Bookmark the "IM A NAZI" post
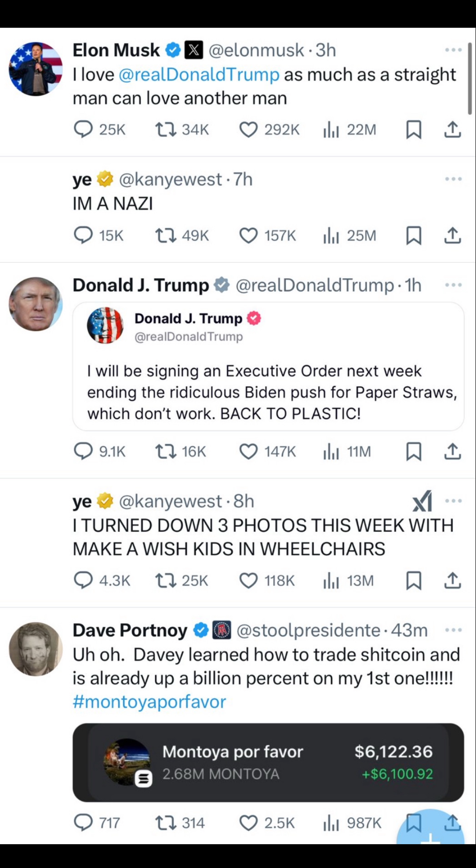Image resolution: width=476 pixels, height=868 pixels. 413,236
